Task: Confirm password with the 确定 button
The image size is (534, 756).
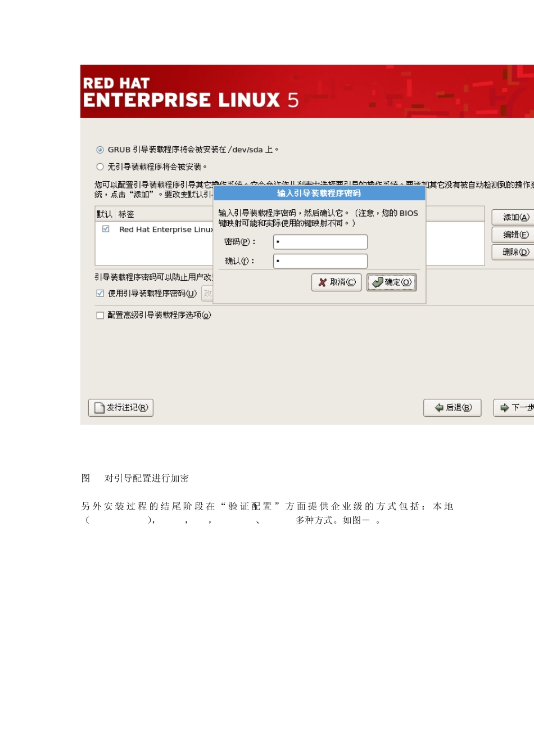Action: coord(392,282)
